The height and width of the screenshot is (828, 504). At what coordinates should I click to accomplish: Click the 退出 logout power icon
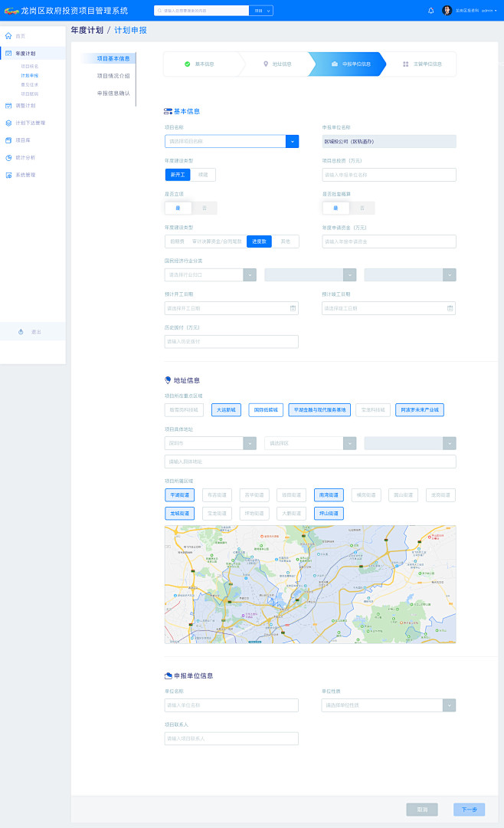click(21, 332)
